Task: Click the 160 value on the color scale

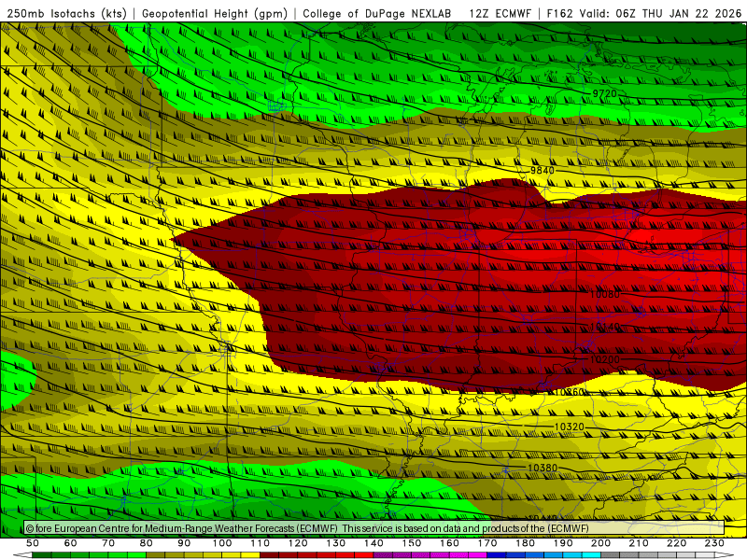Action: (450, 543)
